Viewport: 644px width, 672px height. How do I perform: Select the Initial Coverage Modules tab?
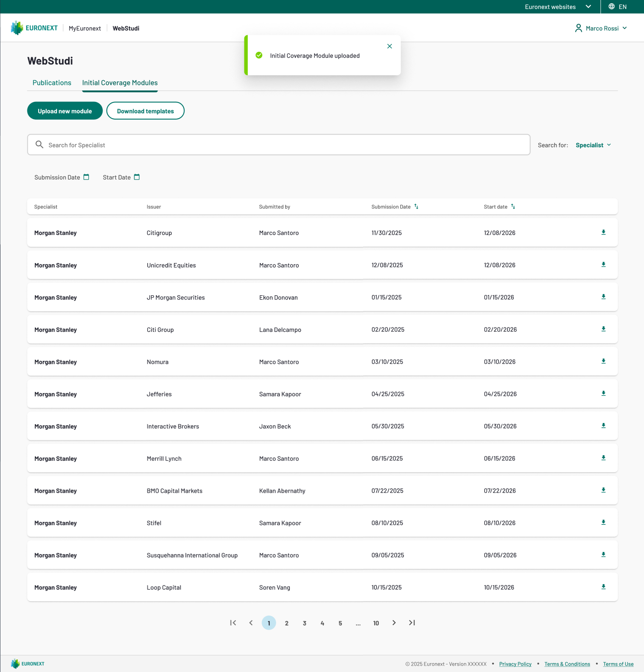[120, 83]
